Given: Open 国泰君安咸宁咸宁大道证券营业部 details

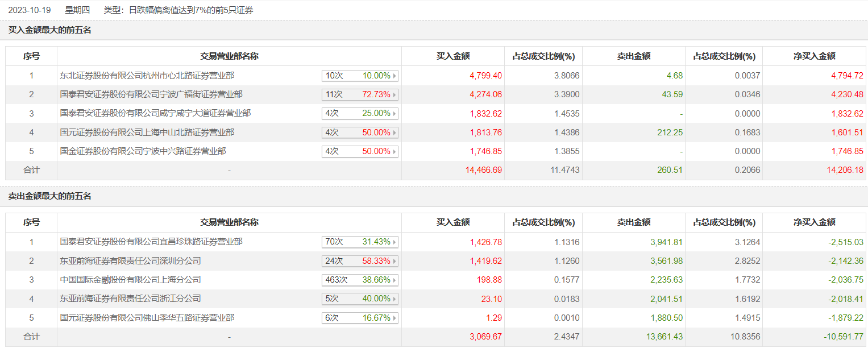Looking at the screenshot, I should (155, 113).
